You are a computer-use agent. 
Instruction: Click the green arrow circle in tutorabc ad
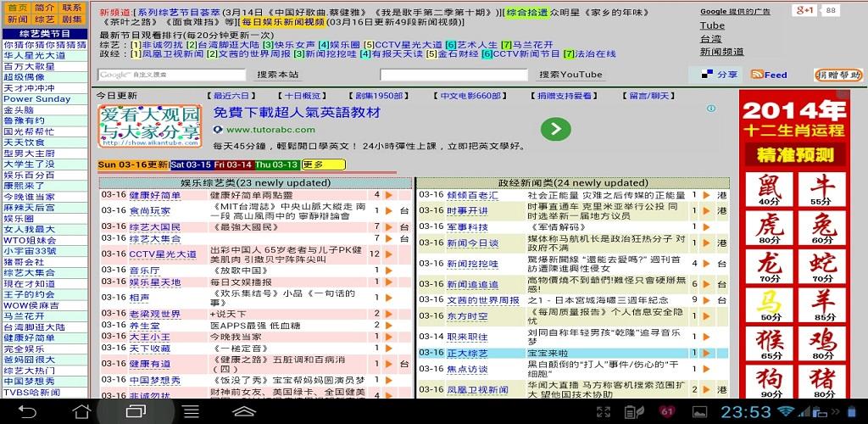tap(556, 129)
